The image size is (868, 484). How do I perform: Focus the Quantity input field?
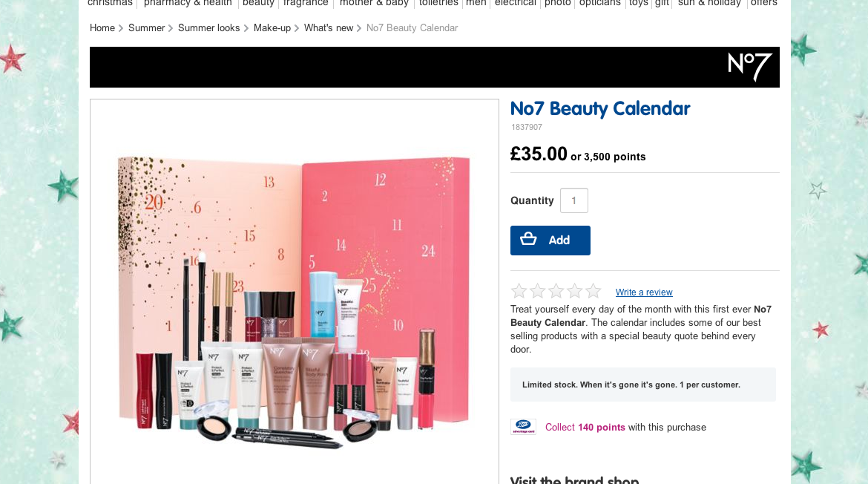tap(574, 200)
